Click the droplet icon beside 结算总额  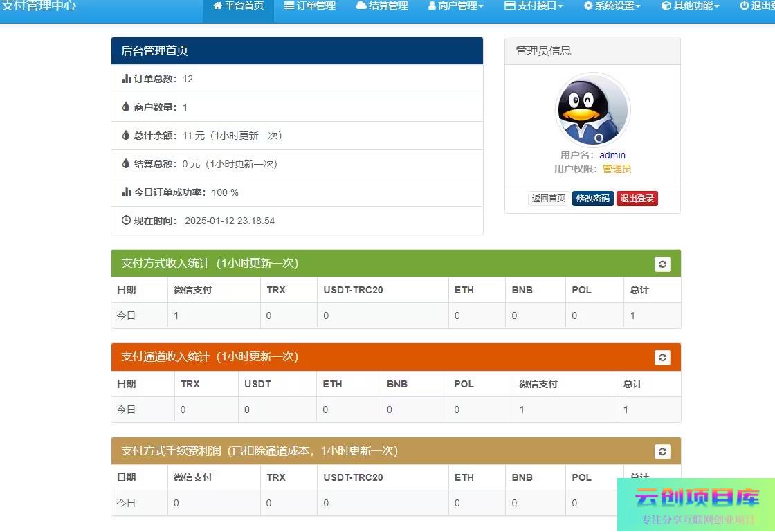pyautogui.click(x=126, y=164)
